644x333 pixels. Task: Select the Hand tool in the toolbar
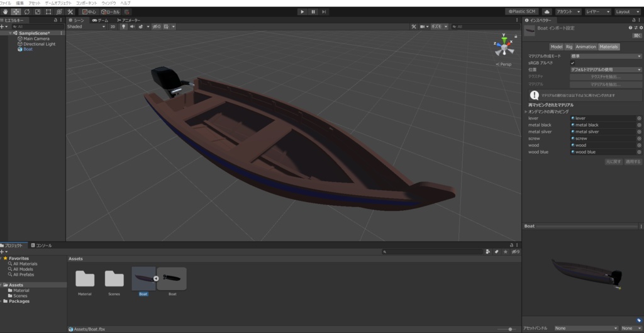[x=5, y=12]
